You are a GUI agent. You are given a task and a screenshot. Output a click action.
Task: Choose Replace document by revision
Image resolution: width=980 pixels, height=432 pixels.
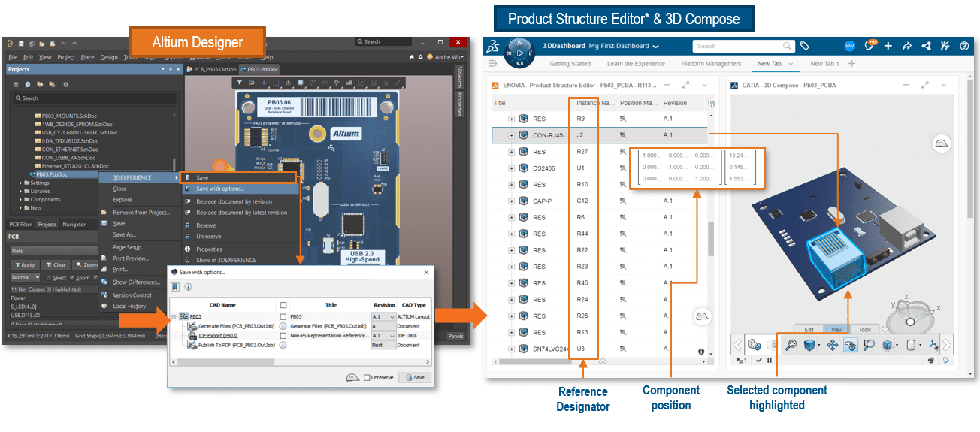[x=234, y=201]
